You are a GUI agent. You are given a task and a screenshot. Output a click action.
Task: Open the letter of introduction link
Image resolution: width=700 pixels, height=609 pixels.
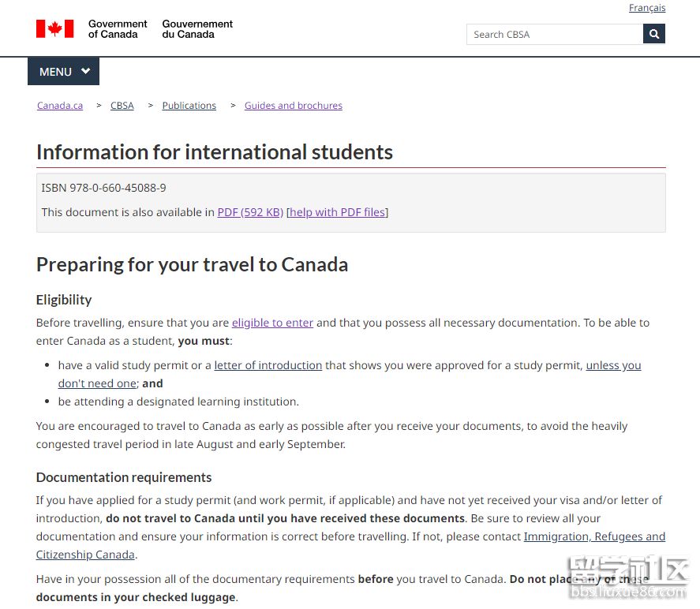pyautogui.click(x=268, y=365)
